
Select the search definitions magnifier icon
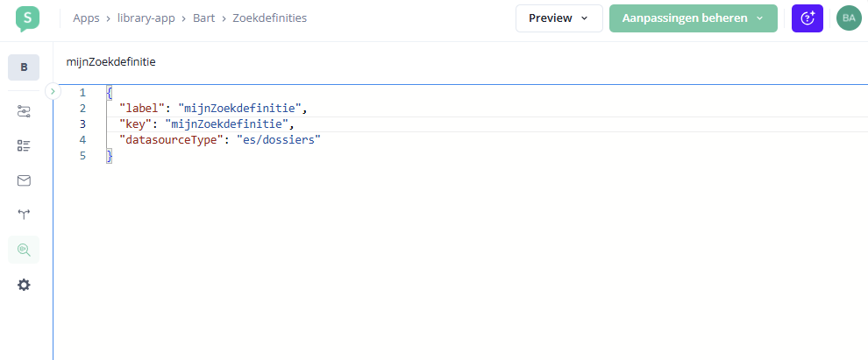tap(24, 250)
